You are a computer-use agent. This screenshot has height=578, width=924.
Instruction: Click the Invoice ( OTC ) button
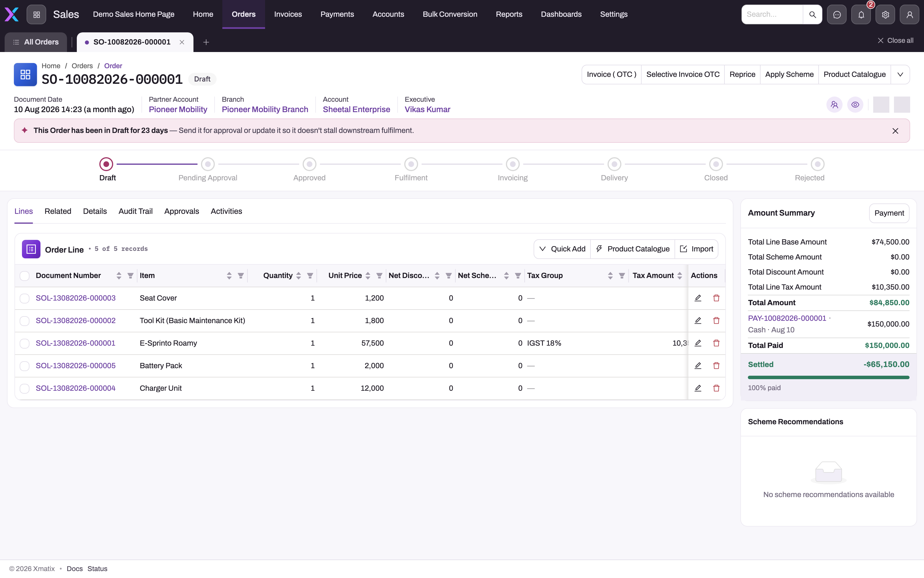[611, 75]
